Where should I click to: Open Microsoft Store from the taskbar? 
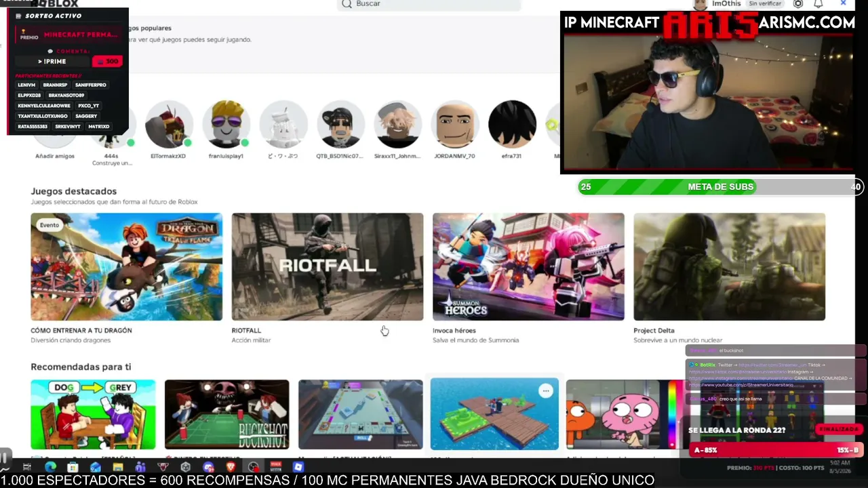tap(73, 467)
